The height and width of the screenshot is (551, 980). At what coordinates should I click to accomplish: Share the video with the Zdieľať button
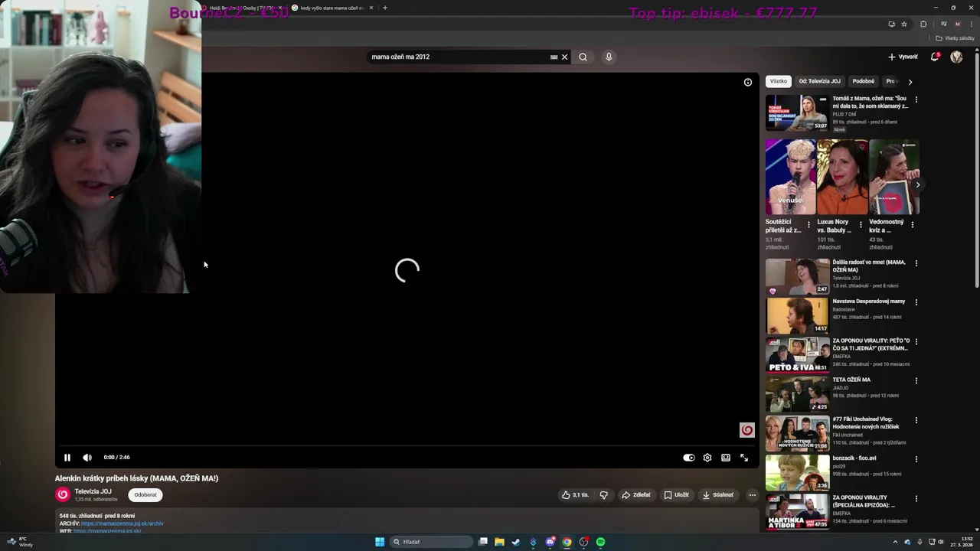[x=636, y=495]
